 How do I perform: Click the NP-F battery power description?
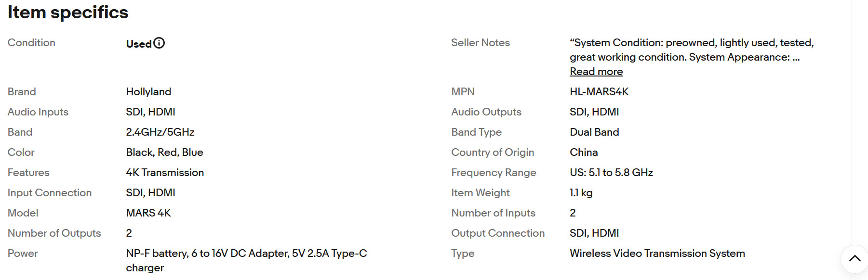click(246, 254)
